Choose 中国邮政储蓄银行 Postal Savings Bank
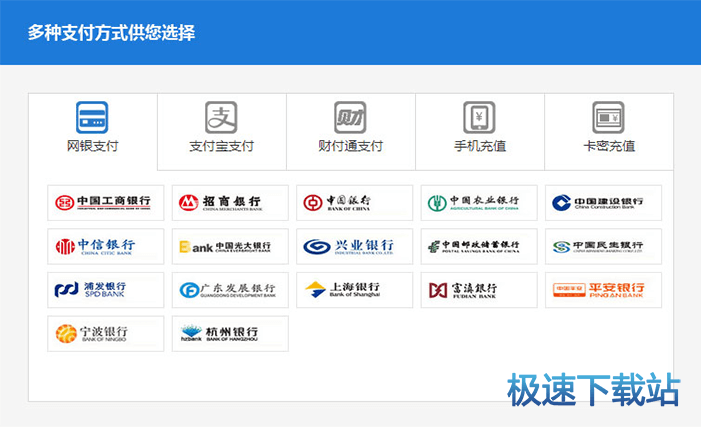 pos(479,246)
